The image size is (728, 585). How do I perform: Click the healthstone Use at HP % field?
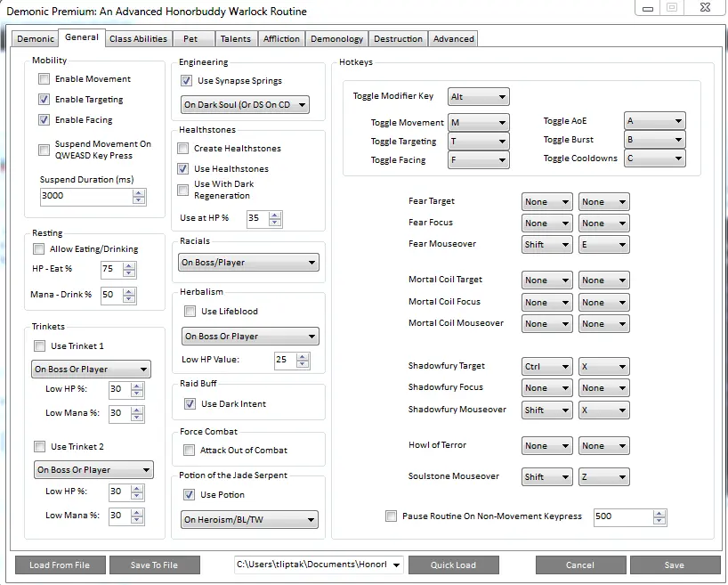[x=258, y=218]
